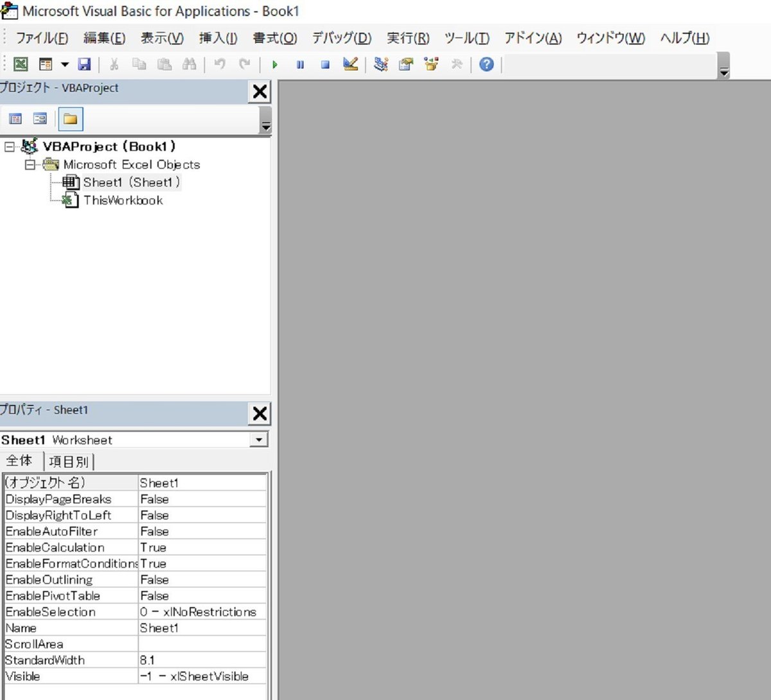This screenshot has height=700, width=771.
Task: Click EnableSelection value 0 - xlNoRestrictions
Action: pyautogui.click(x=202, y=611)
